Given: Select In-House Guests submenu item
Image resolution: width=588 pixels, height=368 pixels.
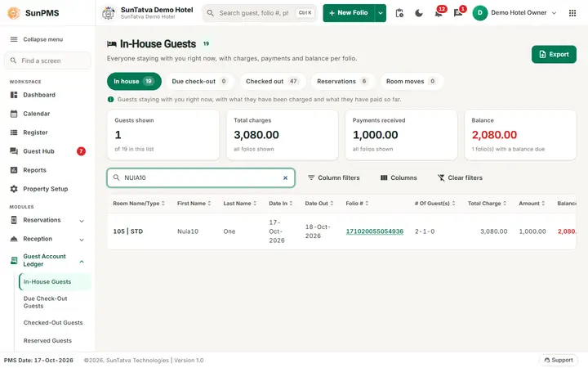Looking at the screenshot, I should (55, 281).
